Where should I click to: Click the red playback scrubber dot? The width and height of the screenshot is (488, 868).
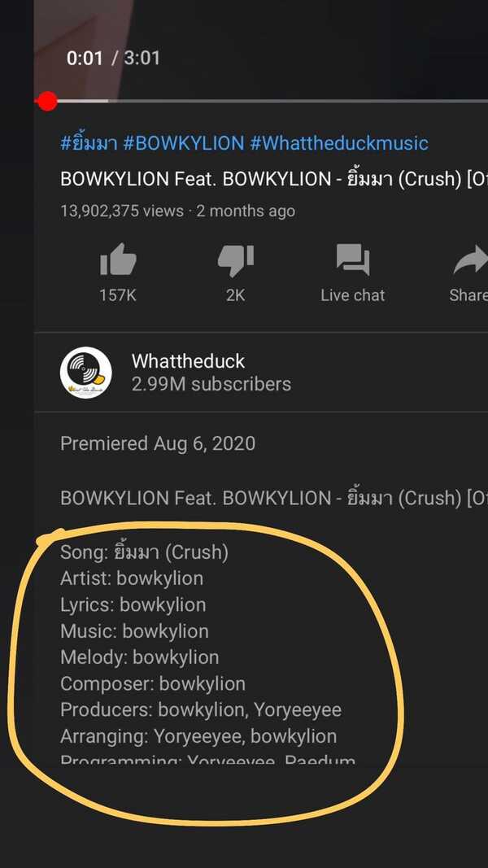47,101
